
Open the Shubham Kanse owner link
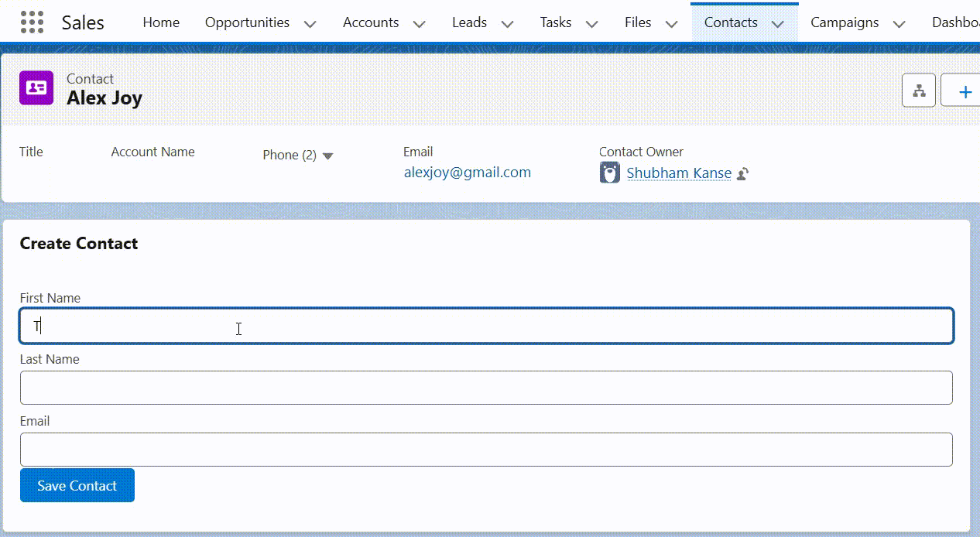pyautogui.click(x=678, y=173)
